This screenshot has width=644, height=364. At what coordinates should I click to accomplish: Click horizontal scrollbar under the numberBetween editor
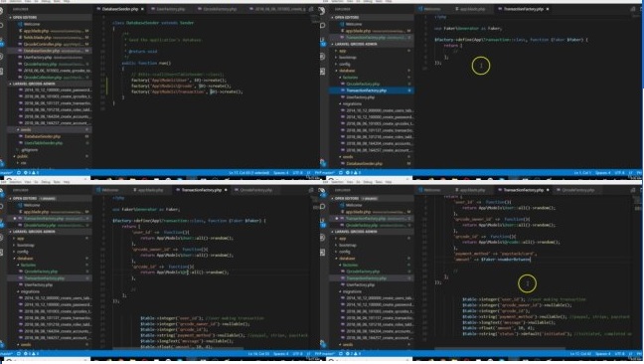(x=500, y=349)
